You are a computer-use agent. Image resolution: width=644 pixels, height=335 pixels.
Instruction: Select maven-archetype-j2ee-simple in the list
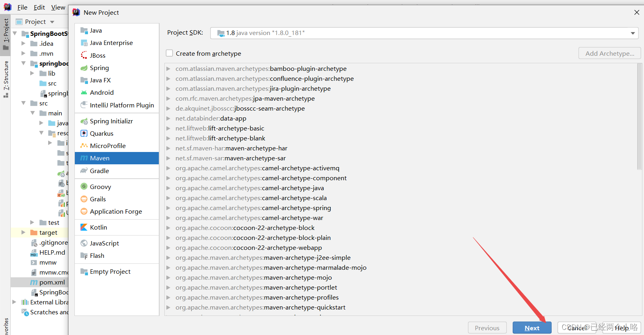(x=263, y=257)
